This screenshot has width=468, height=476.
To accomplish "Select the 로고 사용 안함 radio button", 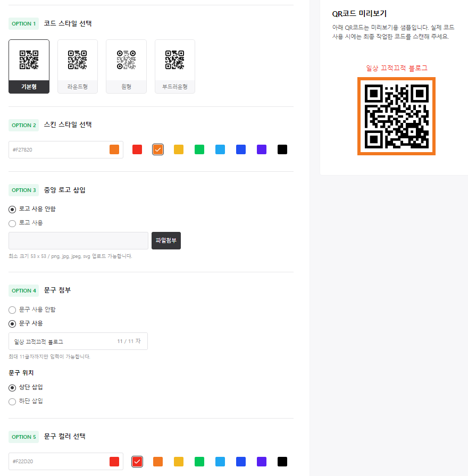I will [12, 210].
